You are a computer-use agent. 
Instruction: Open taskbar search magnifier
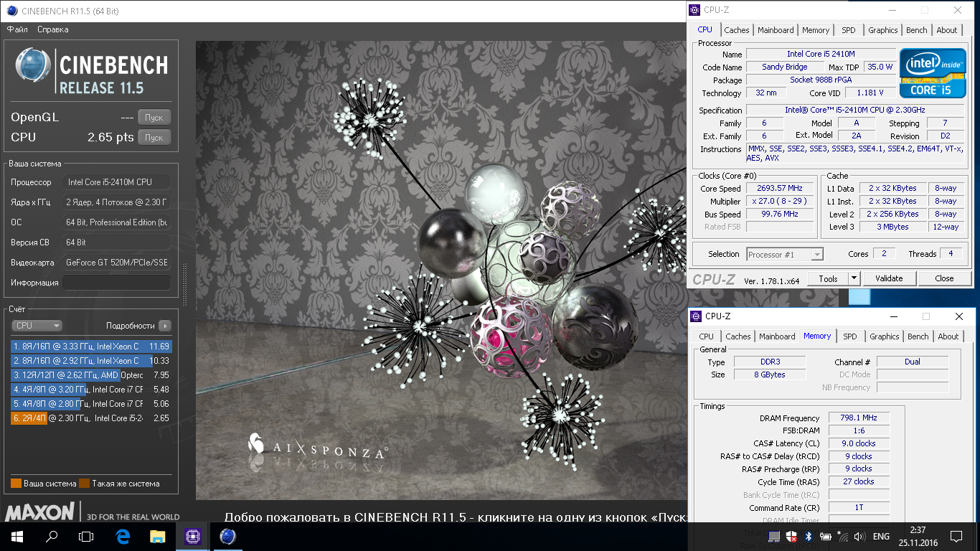(x=52, y=536)
